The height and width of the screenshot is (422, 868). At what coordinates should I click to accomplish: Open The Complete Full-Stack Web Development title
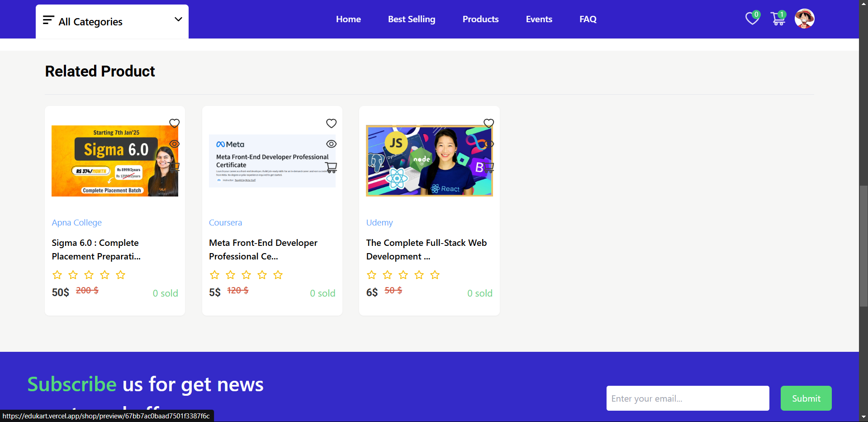point(427,249)
